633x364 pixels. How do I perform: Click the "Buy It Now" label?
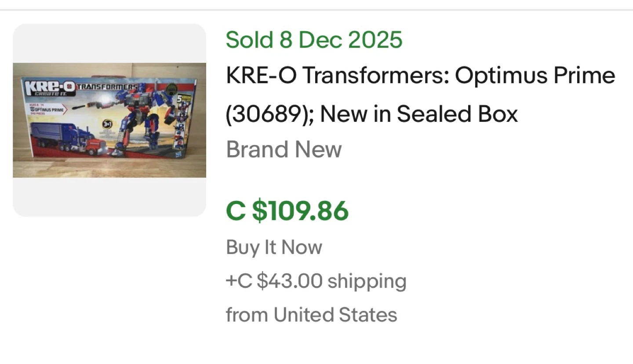[274, 247]
